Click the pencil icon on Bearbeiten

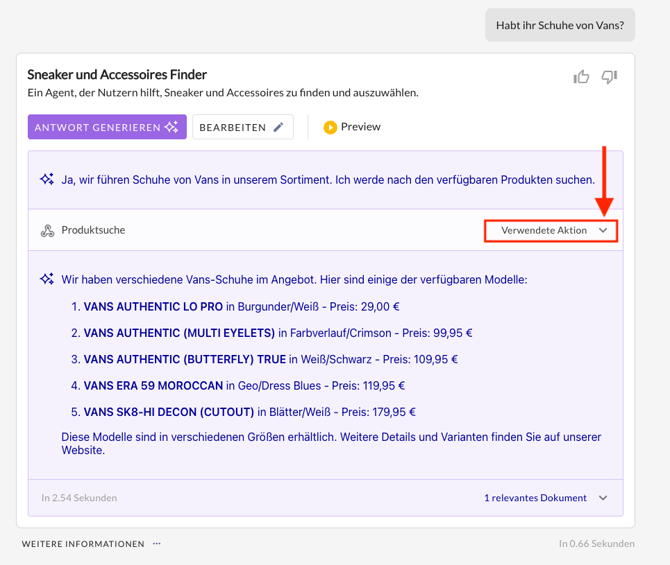tap(279, 127)
